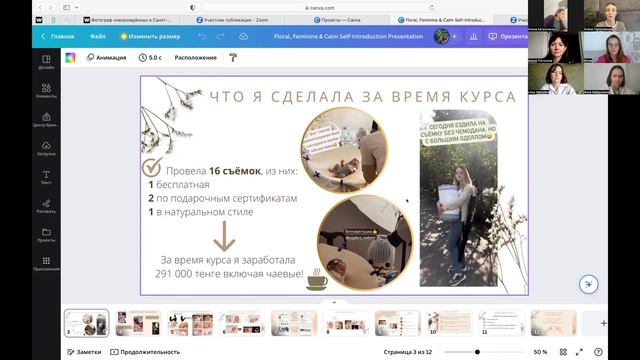The width and height of the screenshot is (640, 360).
Task: Click the undo arrow
Action: (202, 36)
